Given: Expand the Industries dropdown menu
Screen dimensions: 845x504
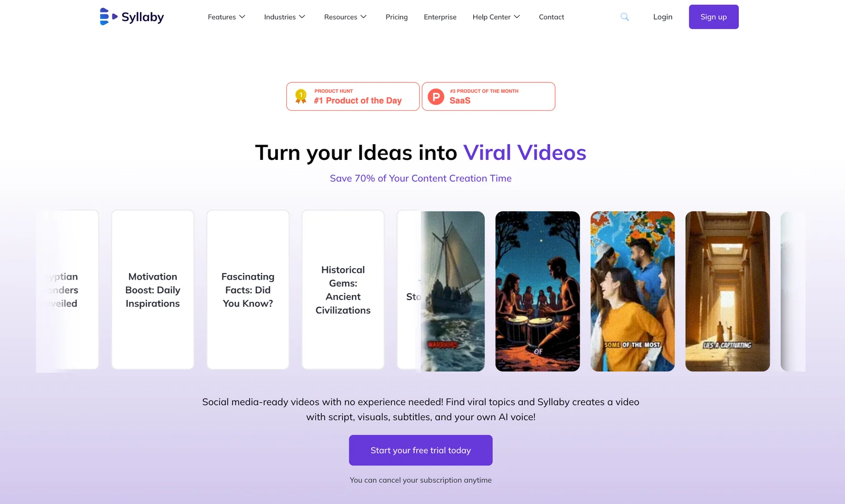Looking at the screenshot, I should coord(285,17).
